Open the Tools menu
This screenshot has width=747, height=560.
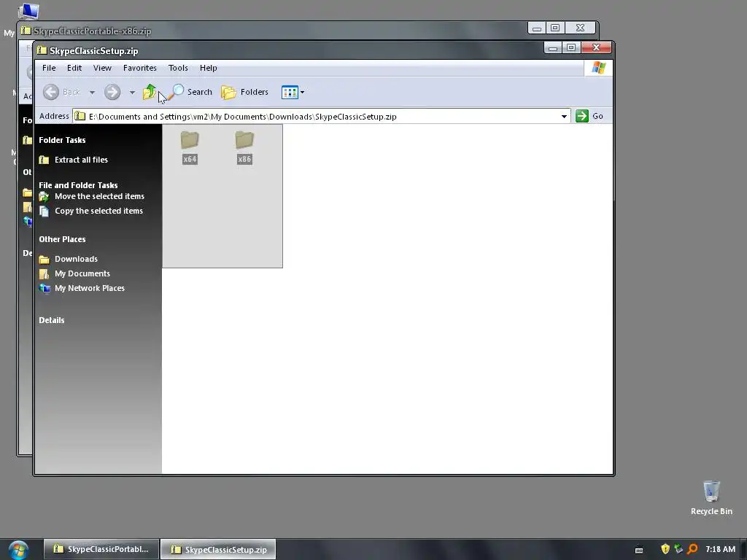click(x=178, y=68)
